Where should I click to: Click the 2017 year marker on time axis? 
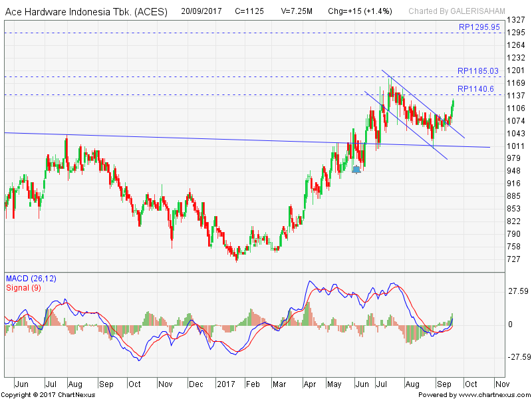pos(226,384)
